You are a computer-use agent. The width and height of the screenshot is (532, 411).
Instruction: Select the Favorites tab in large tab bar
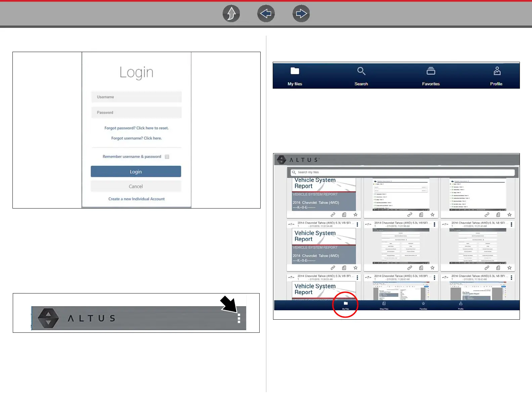pyautogui.click(x=431, y=76)
